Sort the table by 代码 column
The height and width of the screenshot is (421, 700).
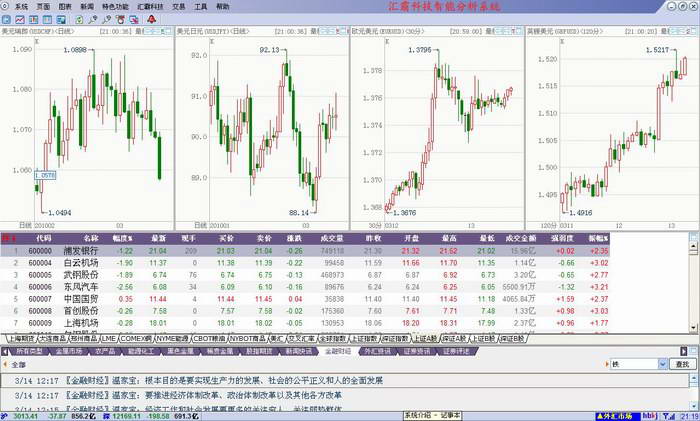coord(43,238)
